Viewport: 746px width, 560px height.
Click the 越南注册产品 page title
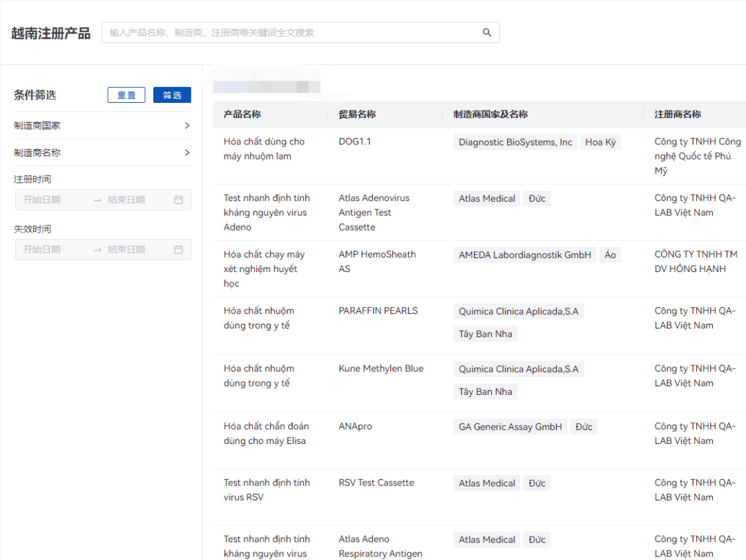pyautogui.click(x=51, y=33)
